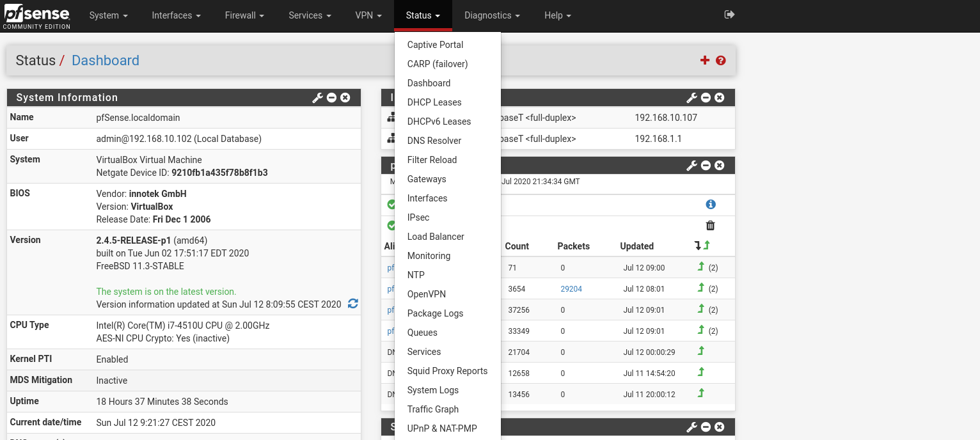Collapse the System Information widget
The width and height of the screenshot is (980, 440).
(x=331, y=97)
